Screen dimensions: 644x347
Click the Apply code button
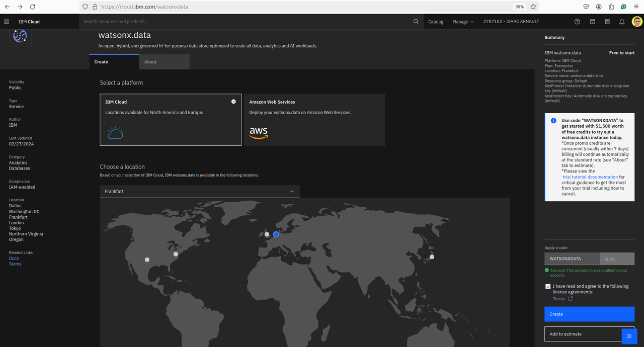(x=617, y=259)
